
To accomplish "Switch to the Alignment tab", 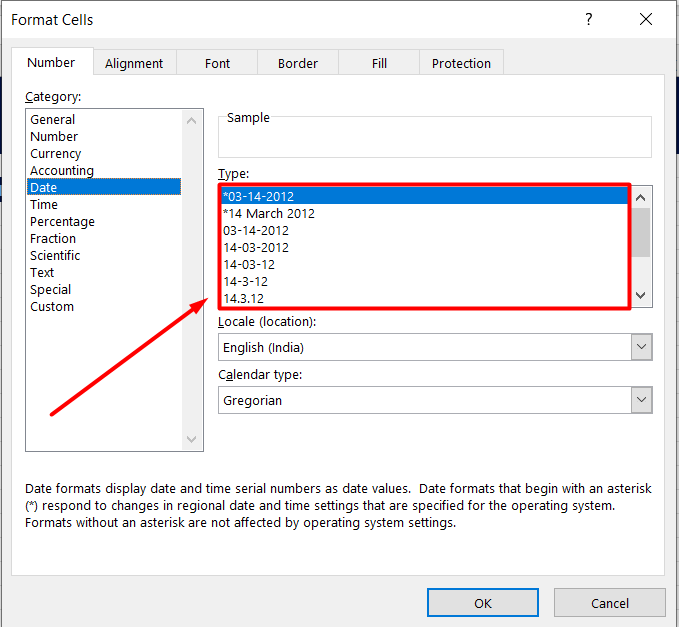I will coord(134,63).
